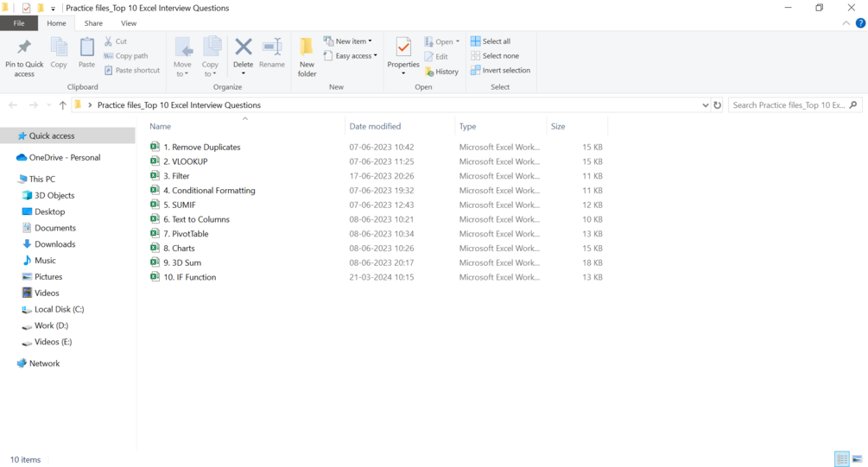This screenshot has height=467, width=868.
Task: Open the recent locations dropdown
Action: tap(48, 105)
